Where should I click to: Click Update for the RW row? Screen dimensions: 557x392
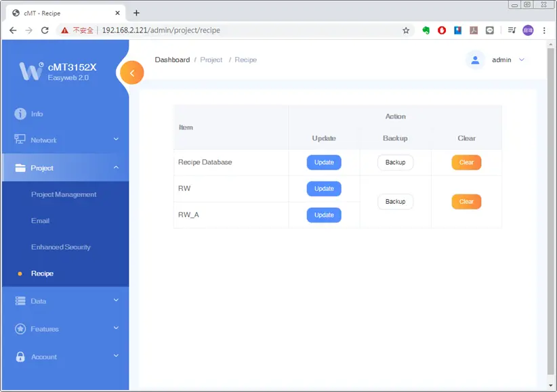tap(324, 188)
